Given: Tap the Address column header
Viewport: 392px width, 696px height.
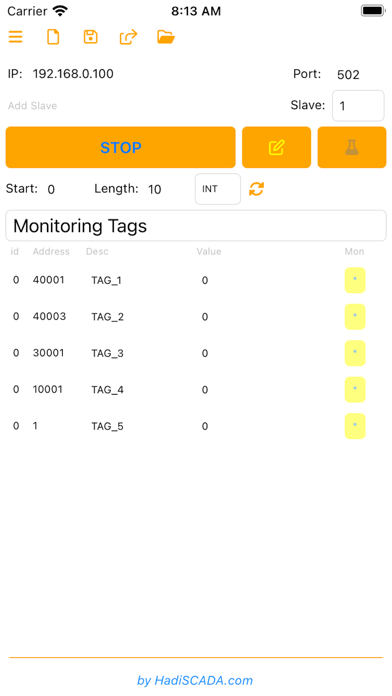Looking at the screenshot, I should pos(51,251).
